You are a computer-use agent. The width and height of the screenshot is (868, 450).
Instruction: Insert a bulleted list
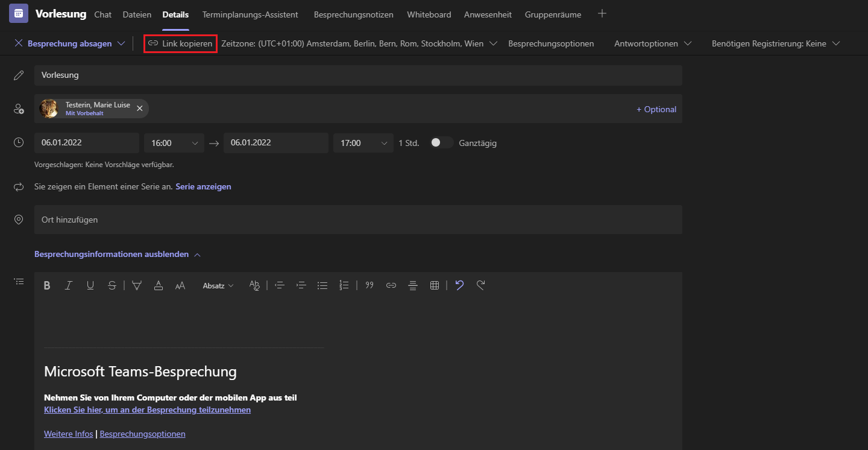click(322, 285)
